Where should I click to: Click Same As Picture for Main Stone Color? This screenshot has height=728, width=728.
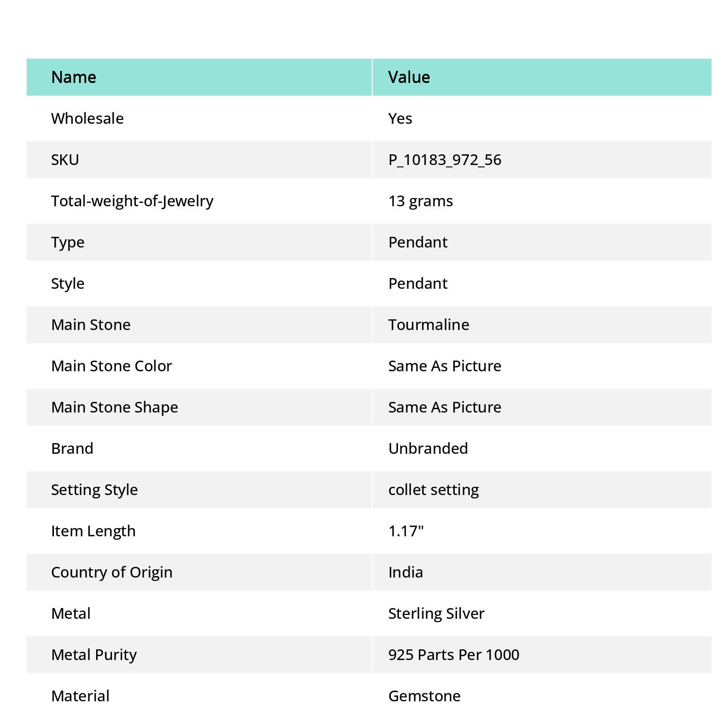(x=445, y=366)
